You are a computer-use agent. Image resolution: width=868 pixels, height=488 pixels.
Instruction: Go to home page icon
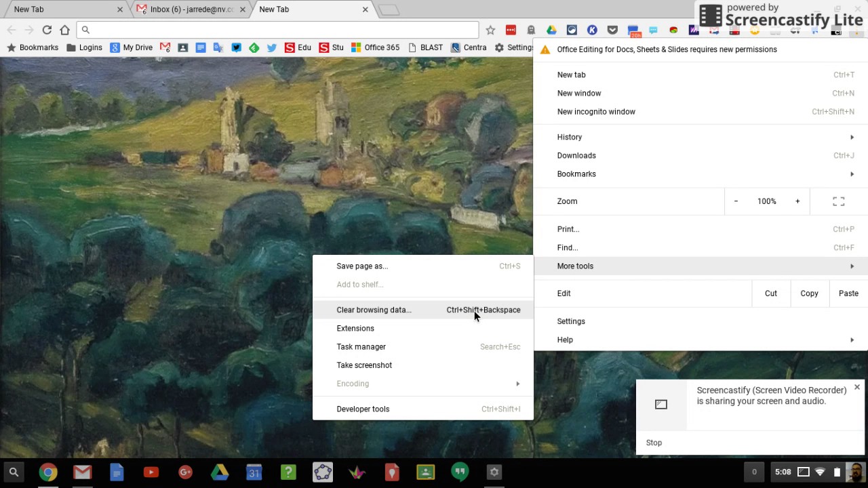[x=64, y=30]
